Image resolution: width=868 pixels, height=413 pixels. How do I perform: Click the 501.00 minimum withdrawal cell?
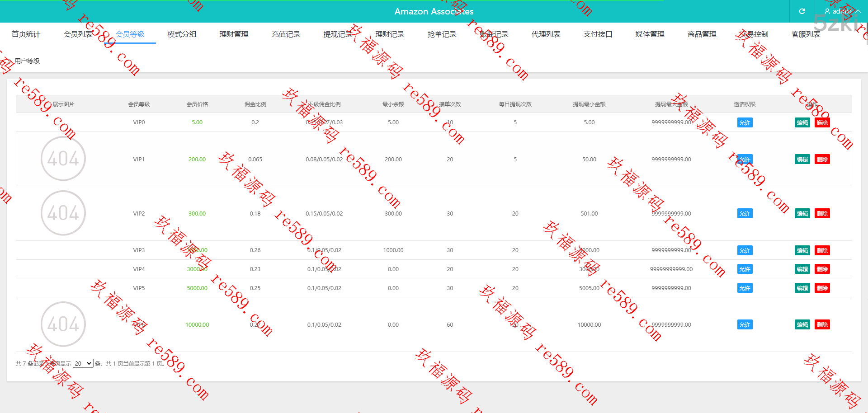click(589, 213)
